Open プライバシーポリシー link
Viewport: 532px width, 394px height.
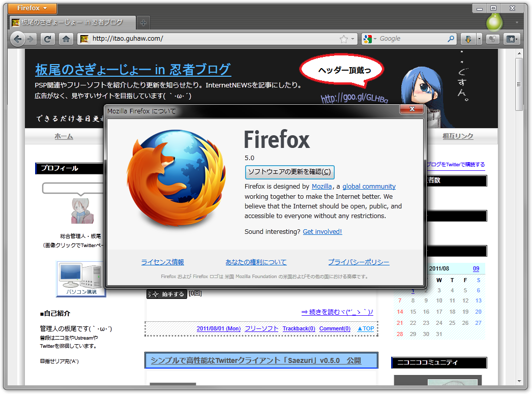359,262
